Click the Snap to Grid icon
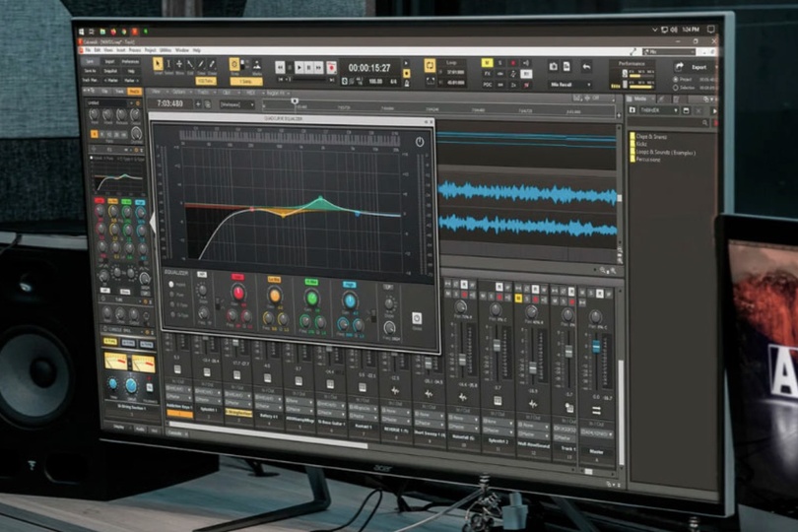Screen dimensions: 798x532 [x=234, y=64]
